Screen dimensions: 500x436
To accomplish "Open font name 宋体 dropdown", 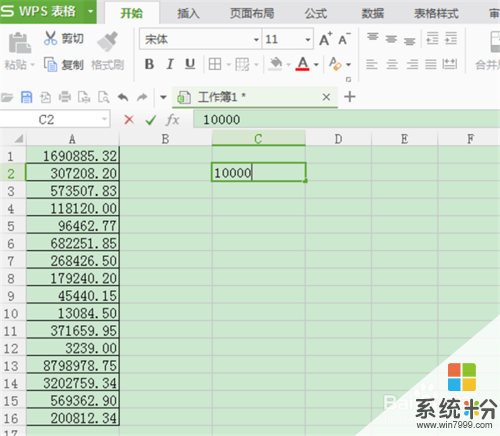I will tap(256, 40).
